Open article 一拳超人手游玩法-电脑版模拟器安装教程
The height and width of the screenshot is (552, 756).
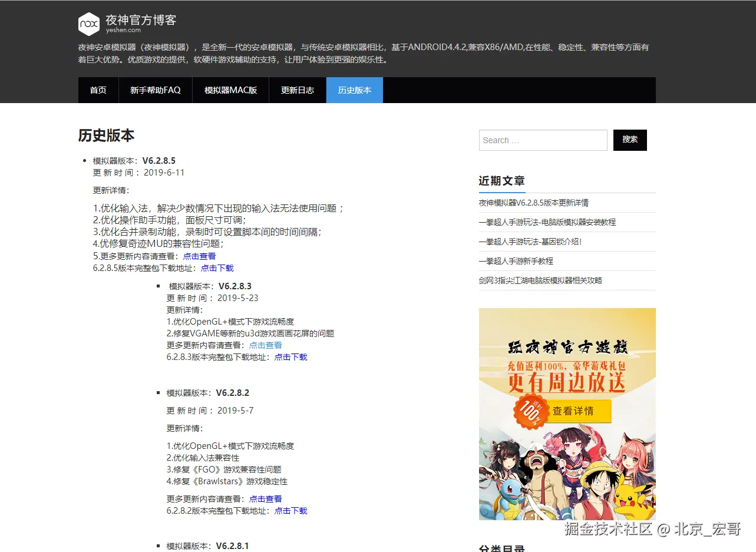pos(547,222)
